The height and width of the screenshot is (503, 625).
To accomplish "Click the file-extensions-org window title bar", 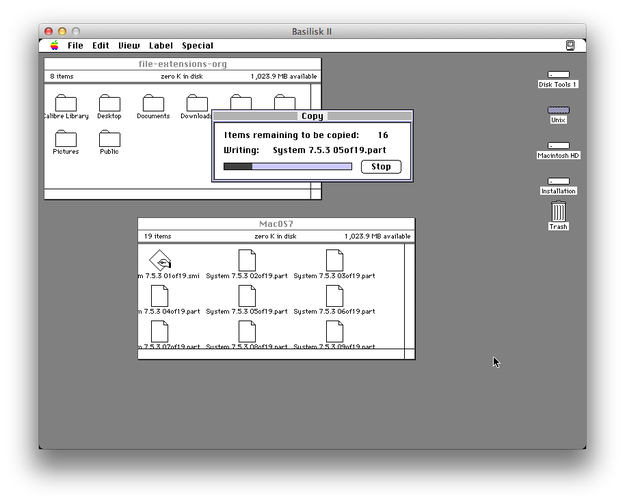I will click(x=183, y=64).
